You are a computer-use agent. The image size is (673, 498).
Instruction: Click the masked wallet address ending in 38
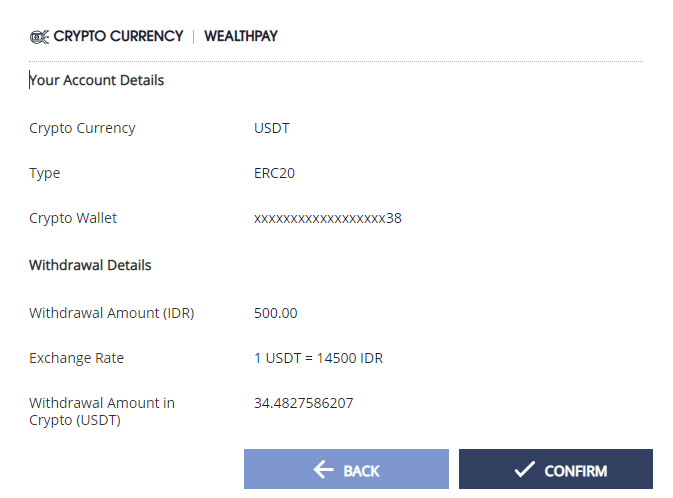click(328, 218)
